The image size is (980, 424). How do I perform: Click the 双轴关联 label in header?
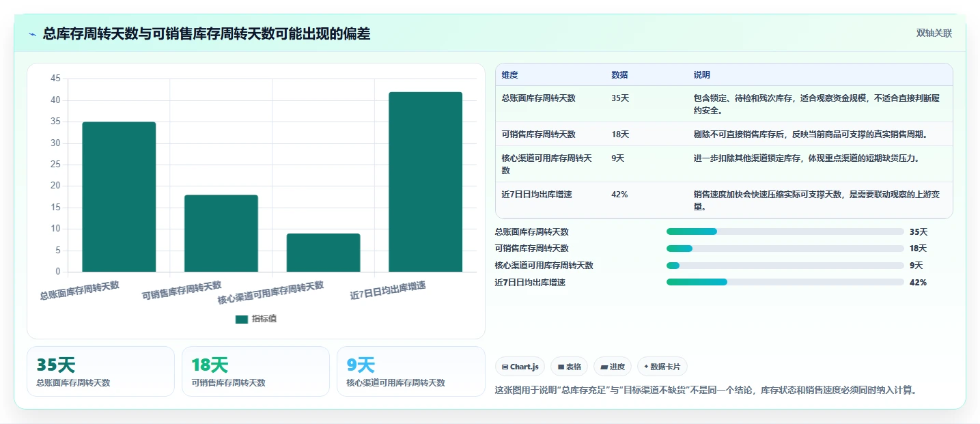(934, 33)
